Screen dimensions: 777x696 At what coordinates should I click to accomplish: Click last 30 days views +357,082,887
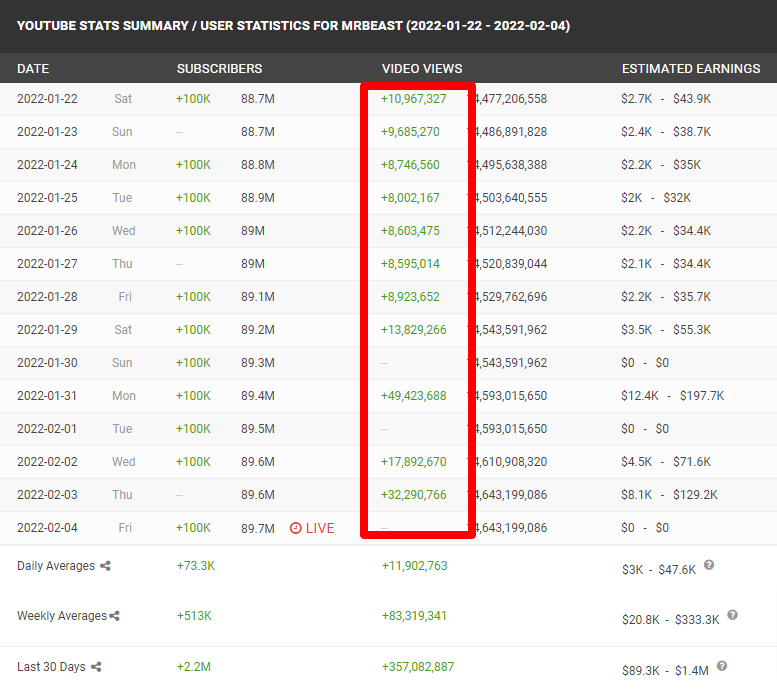coord(418,667)
